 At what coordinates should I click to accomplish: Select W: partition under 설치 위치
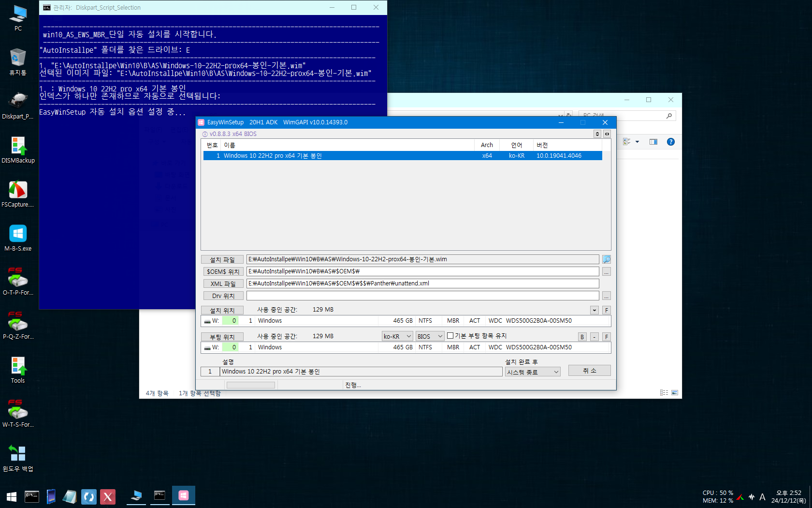pos(406,321)
